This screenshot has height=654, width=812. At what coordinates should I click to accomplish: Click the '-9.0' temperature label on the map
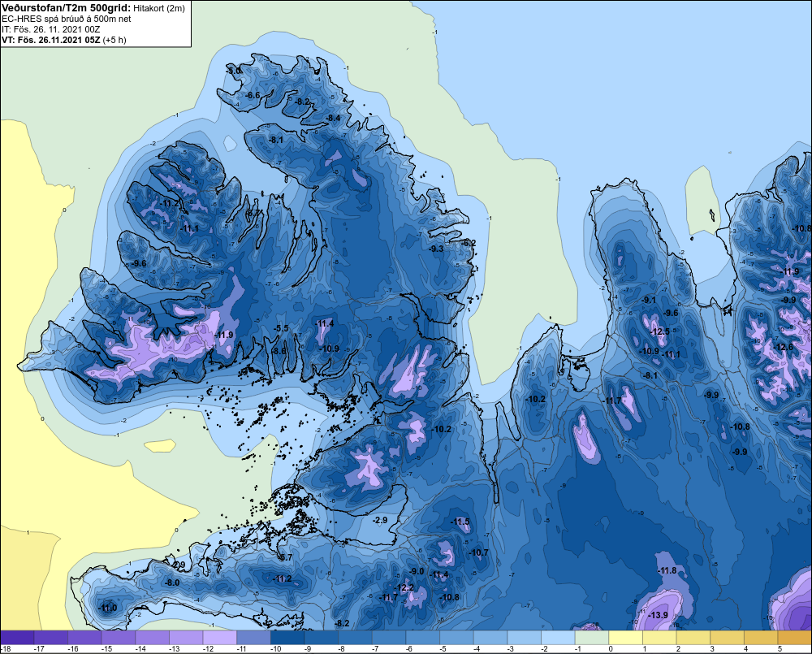(x=417, y=571)
